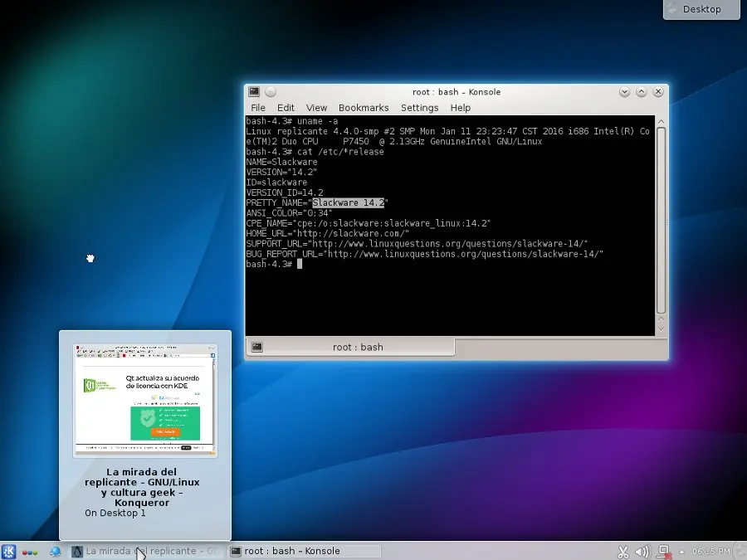This screenshot has height=560, width=747.
Task: Close the Konsole window
Action: point(658,92)
